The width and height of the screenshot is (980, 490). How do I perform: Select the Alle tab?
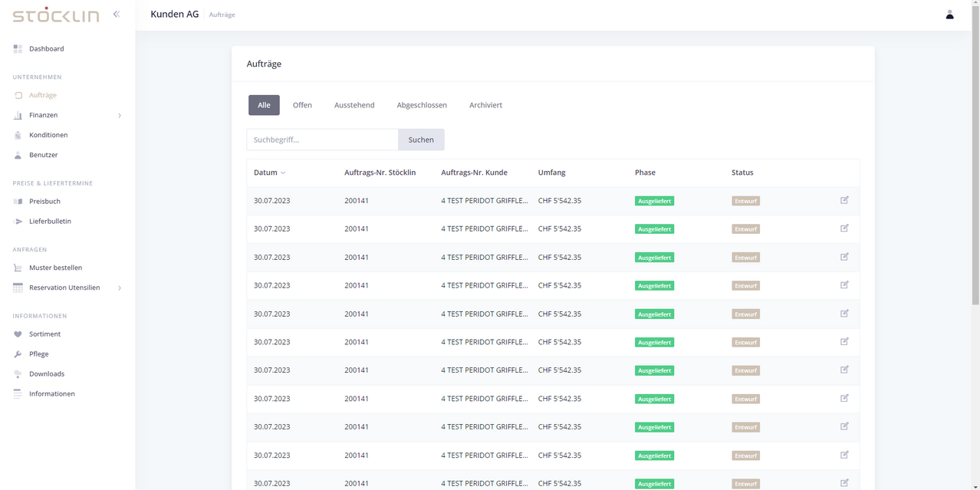tap(264, 105)
